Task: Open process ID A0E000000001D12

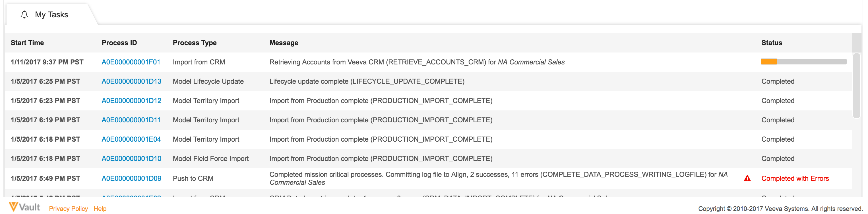Action: [x=131, y=100]
